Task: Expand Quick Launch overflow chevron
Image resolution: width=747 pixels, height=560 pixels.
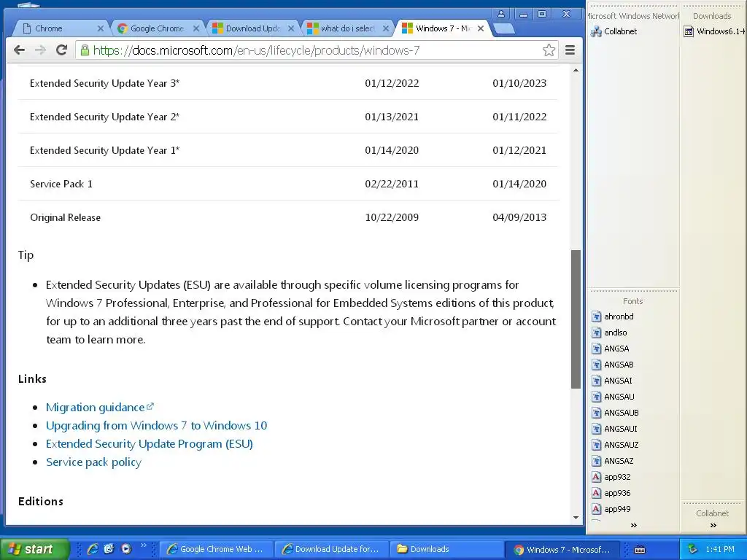Action: point(144,545)
